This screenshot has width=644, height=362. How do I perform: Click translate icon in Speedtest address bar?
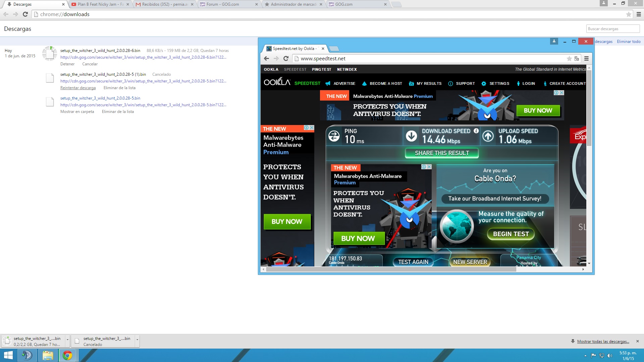tap(577, 58)
